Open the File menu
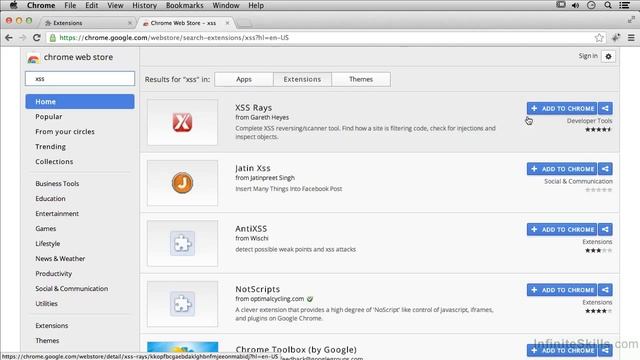 pyautogui.click(x=70, y=5)
